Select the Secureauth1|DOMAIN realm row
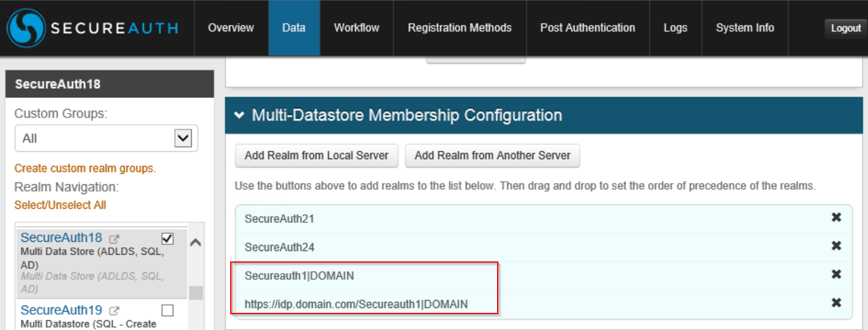This screenshot has height=330, width=868. pos(544,276)
